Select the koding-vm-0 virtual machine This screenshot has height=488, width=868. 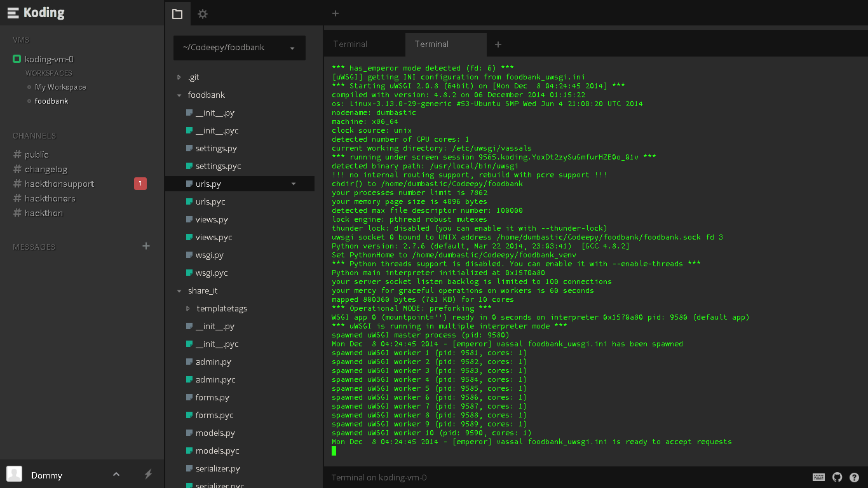coord(49,59)
